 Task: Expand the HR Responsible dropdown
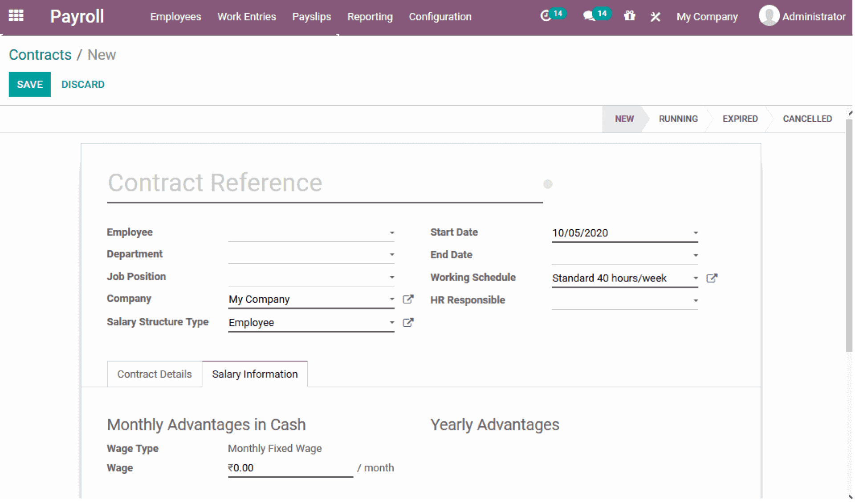coord(695,301)
